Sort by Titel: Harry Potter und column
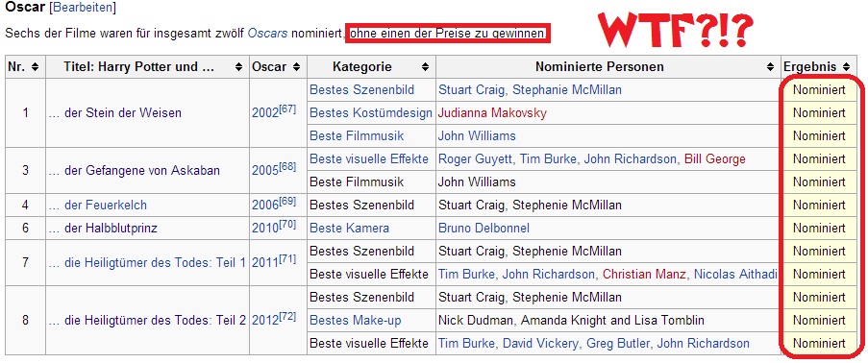The height and width of the screenshot is (363, 868). 239,67
